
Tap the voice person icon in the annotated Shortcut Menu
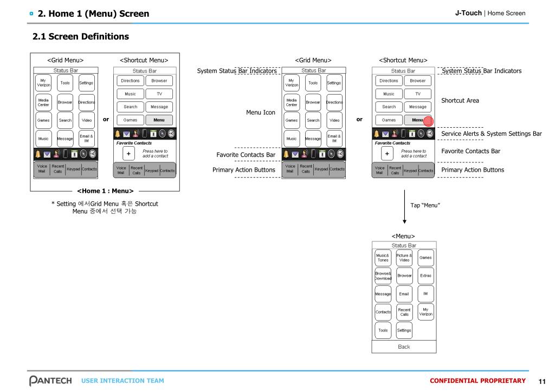click(395, 134)
